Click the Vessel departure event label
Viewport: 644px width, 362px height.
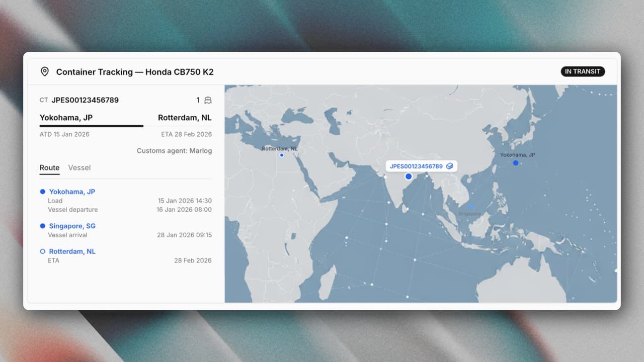pyautogui.click(x=73, y=210)
